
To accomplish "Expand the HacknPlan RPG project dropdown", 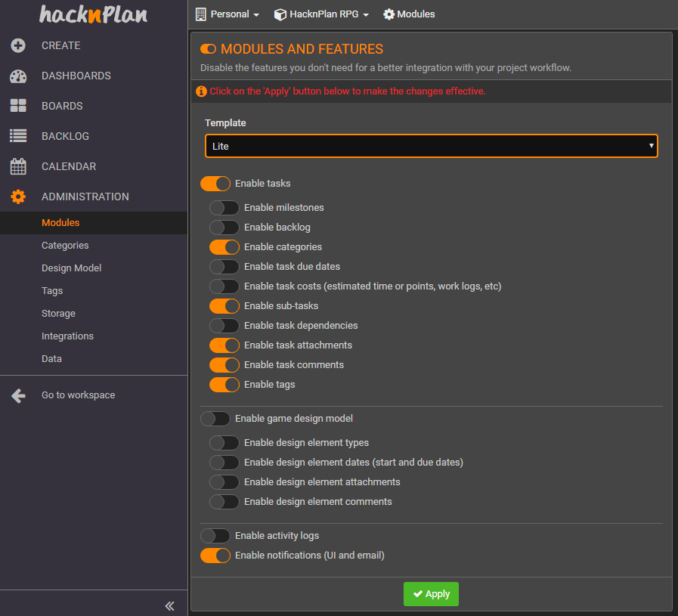I will pyautogui.click(x=321, y=14).
